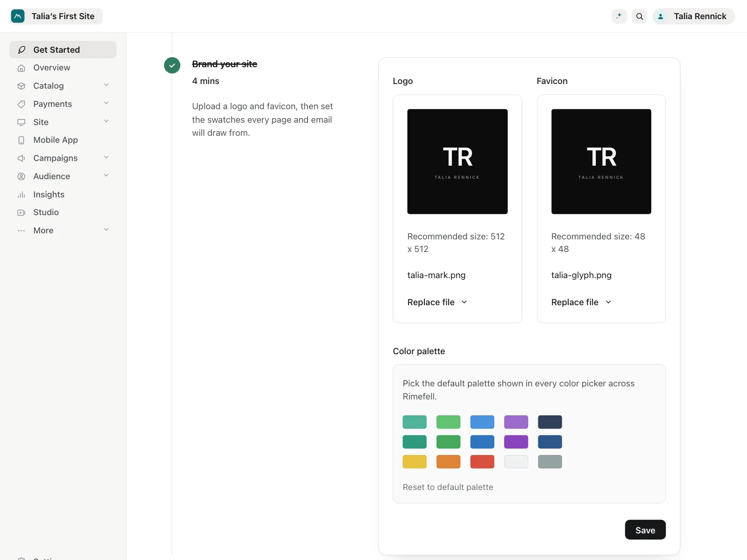Click the Logo TR image thumbnail
This screenshot has width=747, height=560.
(x=458, y=161)
